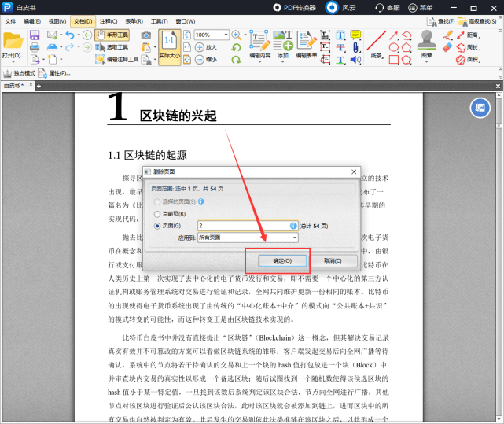Viewport: 504px width, 424px height.
Task: Click the Save floppy disk icon
Action: pos(35,35)
